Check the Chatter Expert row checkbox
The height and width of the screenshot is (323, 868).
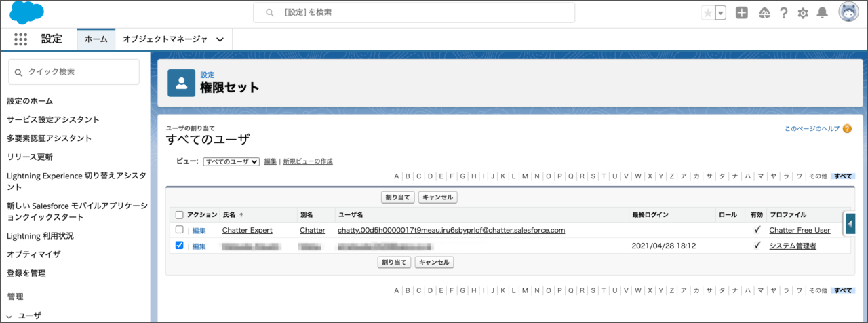click(x=180, y=230)
